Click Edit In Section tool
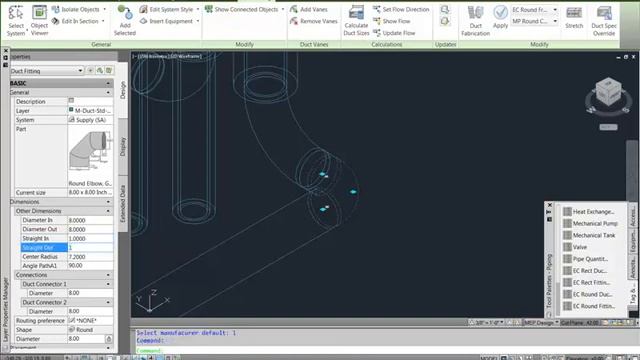 78,21
